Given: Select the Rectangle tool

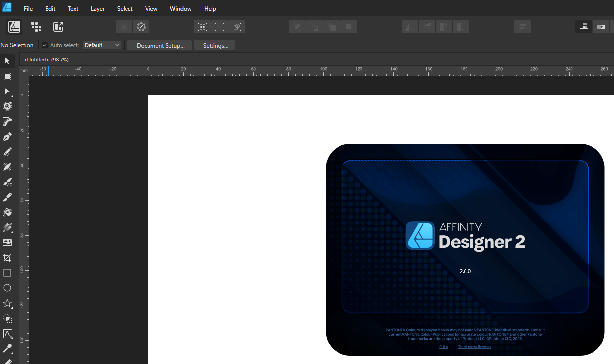Looking at the screenshot, I should click(x=7, y=273).
